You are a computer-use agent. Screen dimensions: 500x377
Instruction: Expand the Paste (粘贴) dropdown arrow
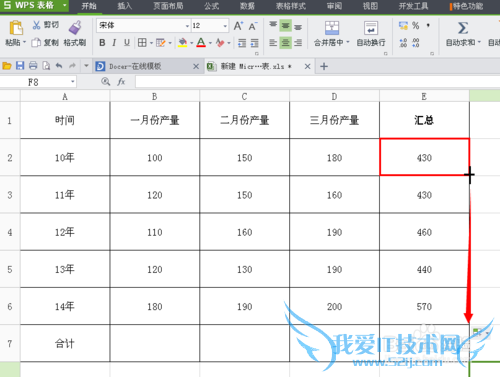point(24,43)
